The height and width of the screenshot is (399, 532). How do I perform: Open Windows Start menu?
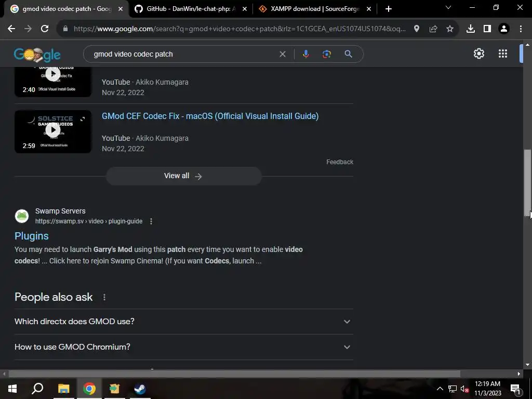click(x=12, y=389)
